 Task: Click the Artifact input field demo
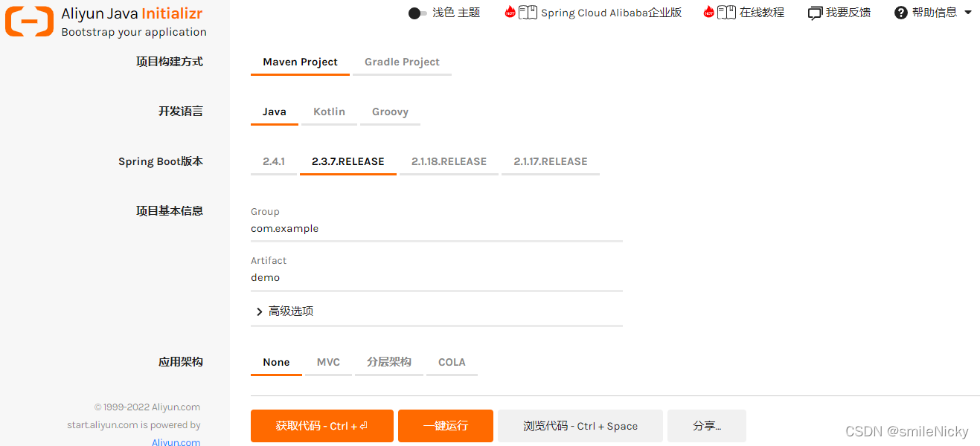[x=437, y=278]
